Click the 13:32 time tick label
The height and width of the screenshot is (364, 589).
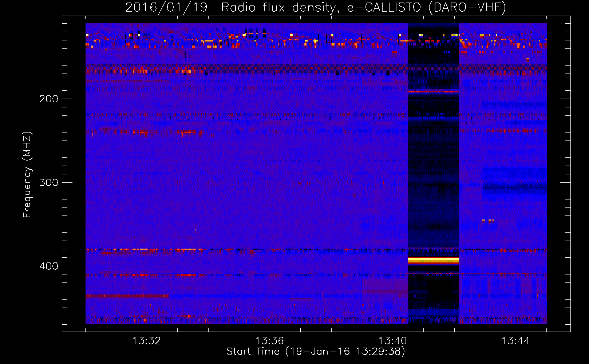point(146,341)
